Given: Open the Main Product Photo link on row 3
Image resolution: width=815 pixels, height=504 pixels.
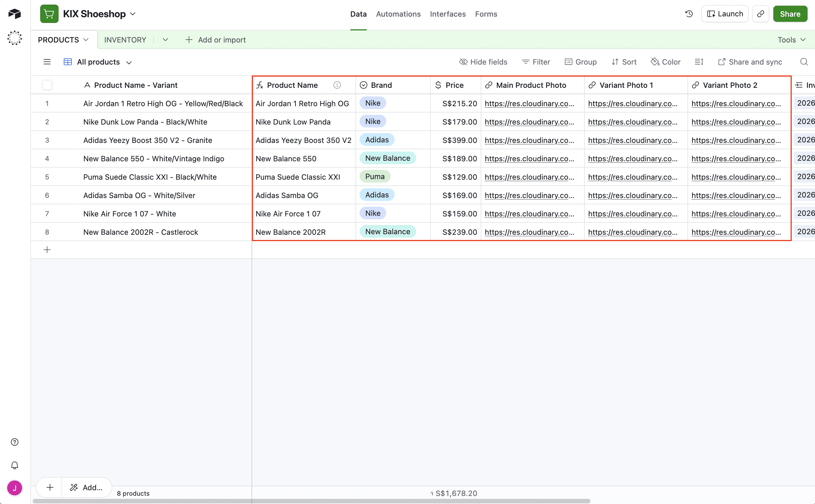Looking at the screenshot, I should tap(530, 140).
